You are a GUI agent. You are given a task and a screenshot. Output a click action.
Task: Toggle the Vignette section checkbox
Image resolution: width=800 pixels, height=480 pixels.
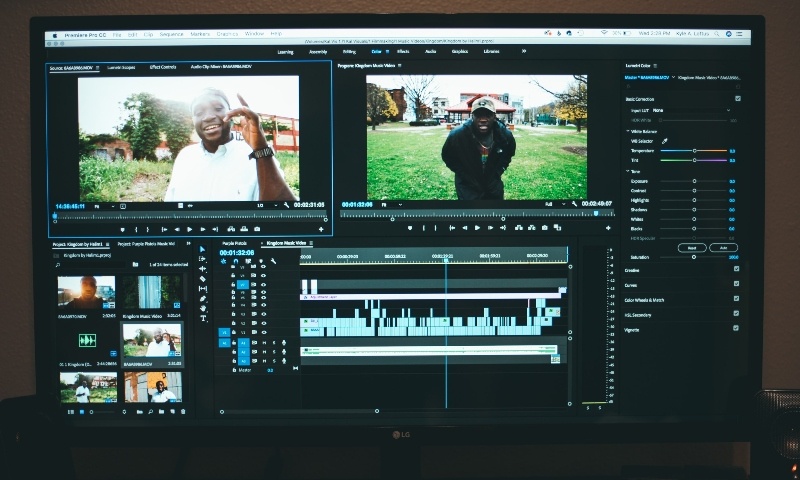point(736,328)
